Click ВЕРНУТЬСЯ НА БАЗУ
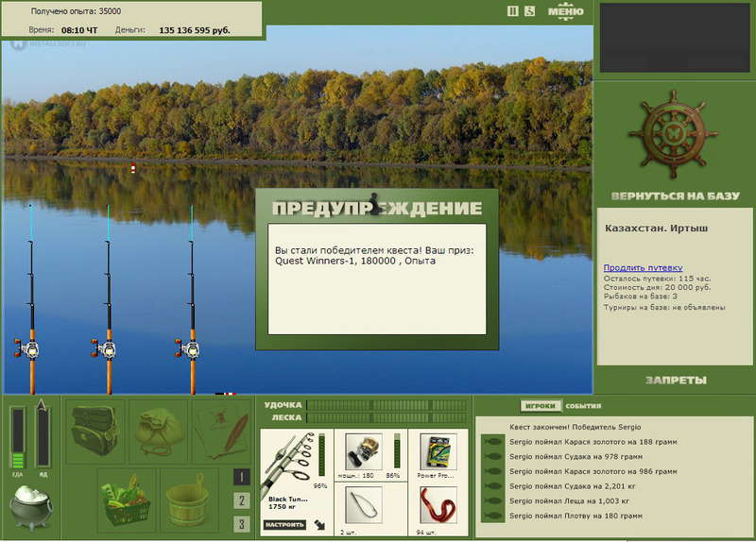This screenshot has height=542, width=756. tap(675, 195)
